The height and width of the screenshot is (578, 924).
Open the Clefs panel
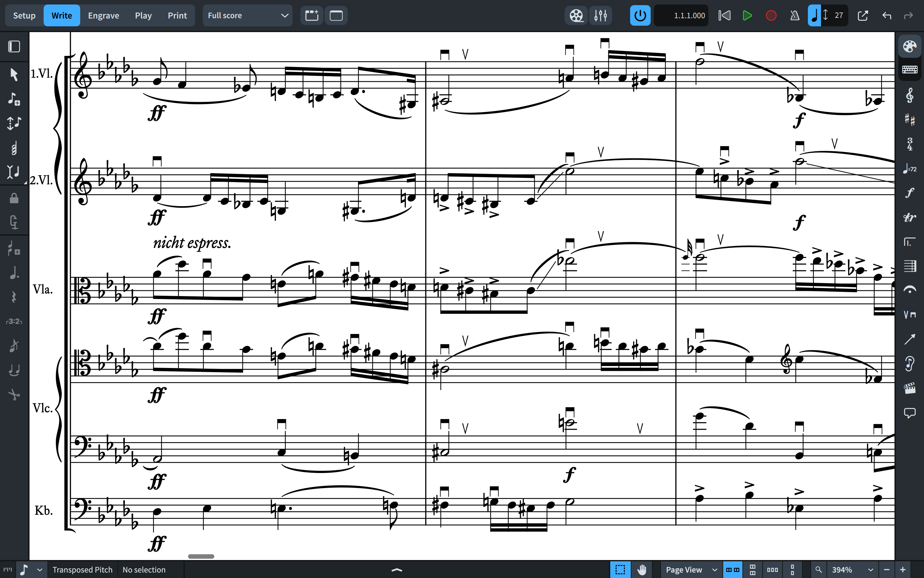910,96
